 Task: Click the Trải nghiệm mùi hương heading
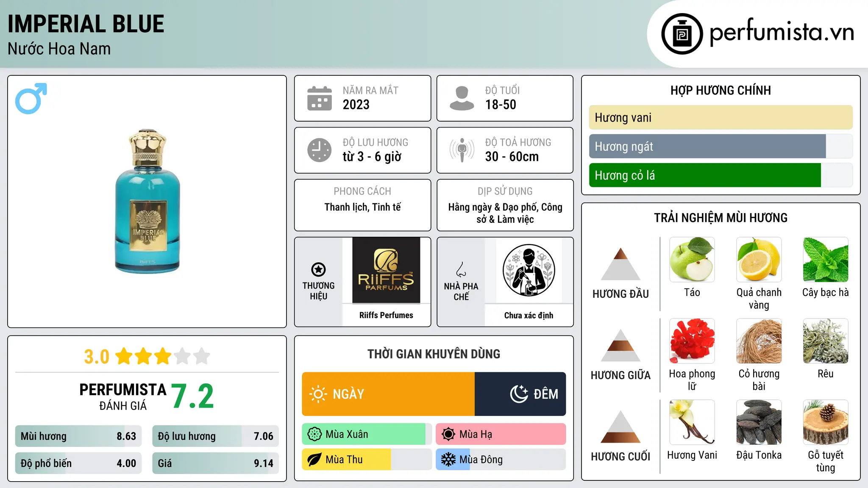[721, 218]
